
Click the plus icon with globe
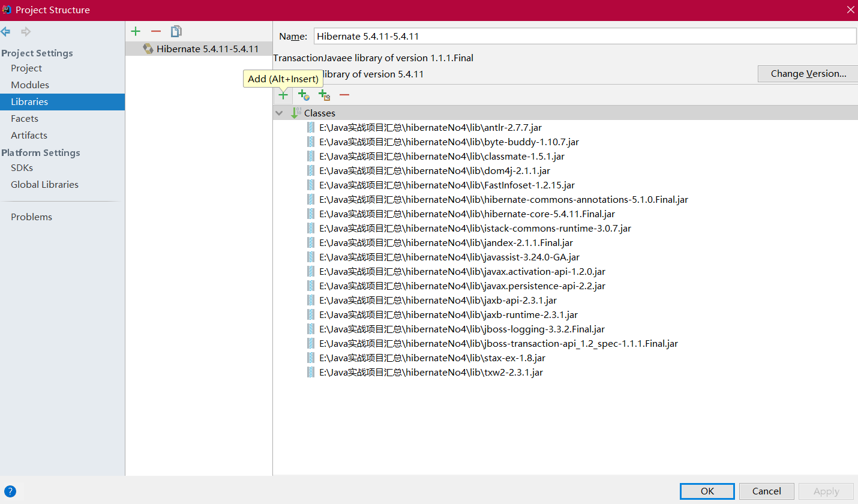tap(304, 95)
